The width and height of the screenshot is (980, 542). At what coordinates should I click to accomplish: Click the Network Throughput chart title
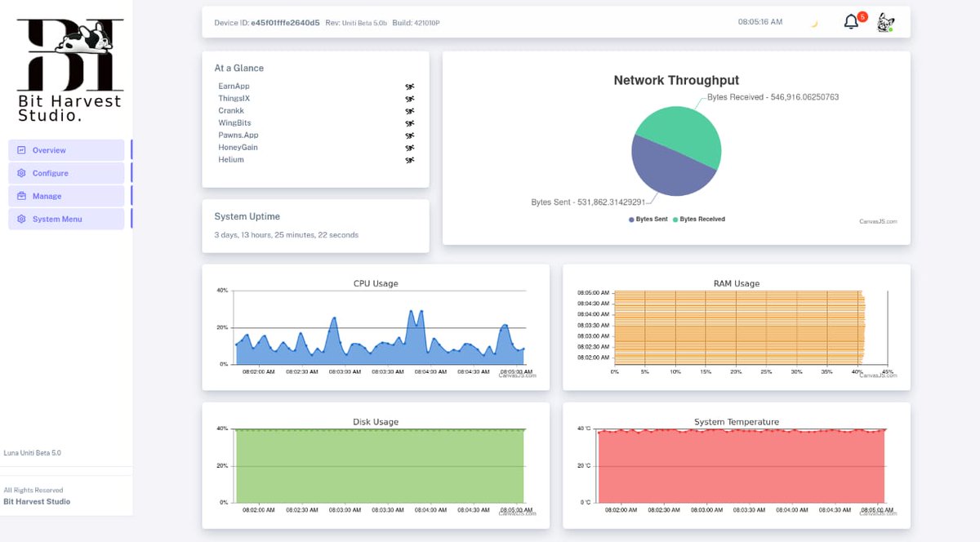coord(676,81)
